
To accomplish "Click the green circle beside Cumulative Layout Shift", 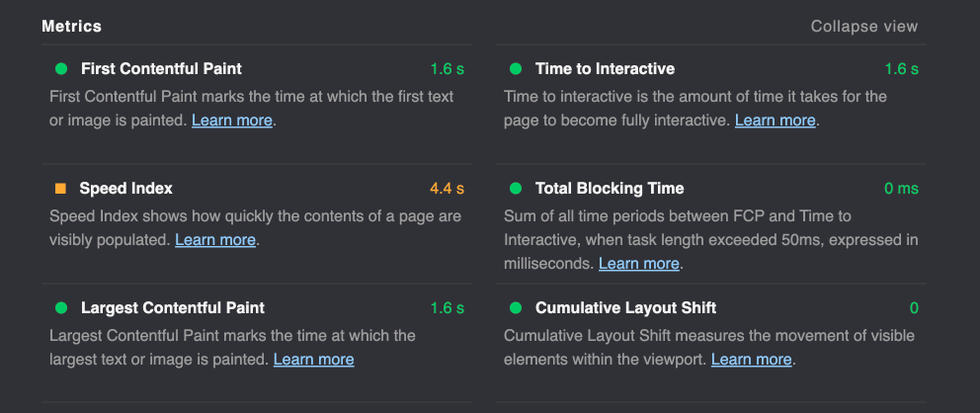I will 516,307.
